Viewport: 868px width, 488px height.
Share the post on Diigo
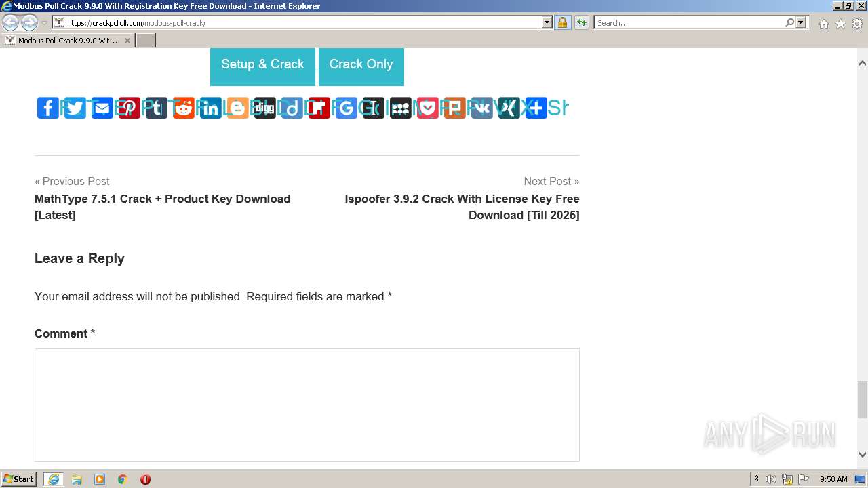[292, 108]
